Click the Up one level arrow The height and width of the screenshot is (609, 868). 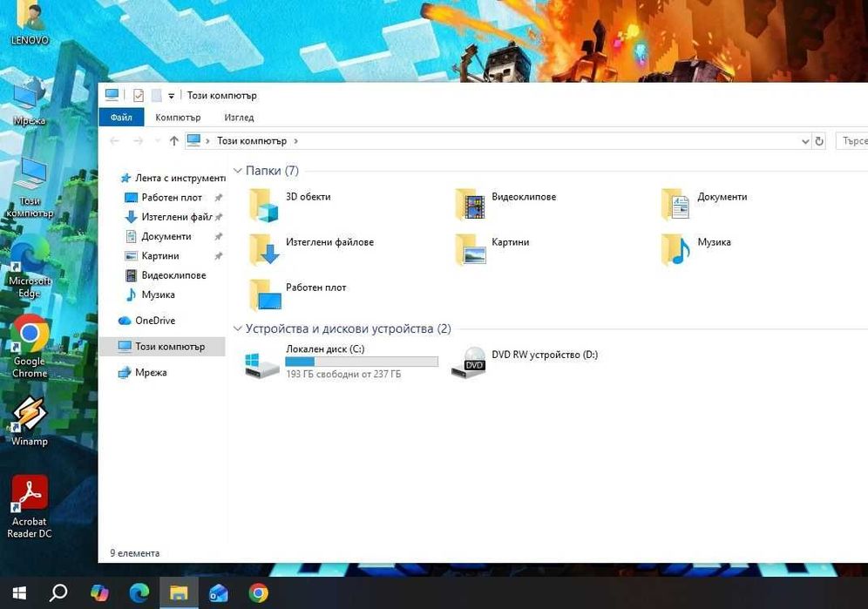pyautogui.click(x=173, y=141)
